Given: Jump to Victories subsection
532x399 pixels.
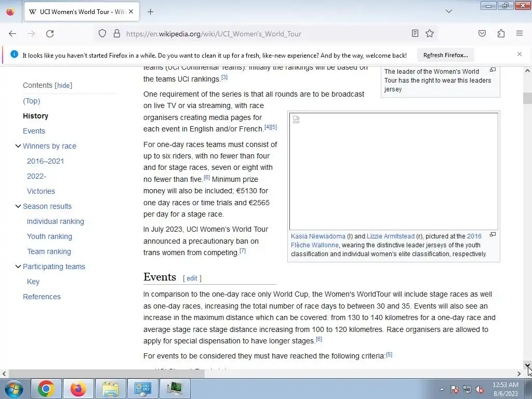Looking at the screenshot, I should tap(41, 191).
